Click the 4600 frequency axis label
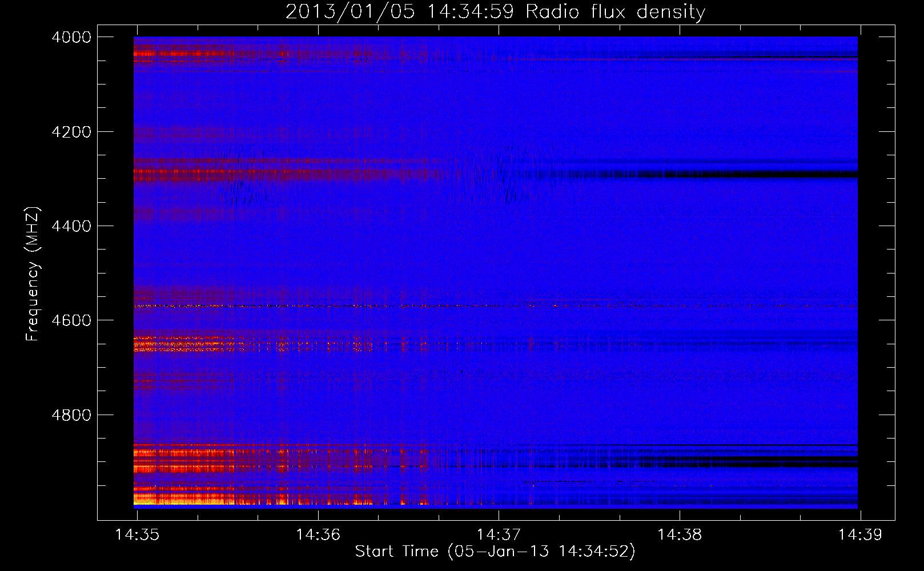924x571 pixels. click(x=71, y=320)
